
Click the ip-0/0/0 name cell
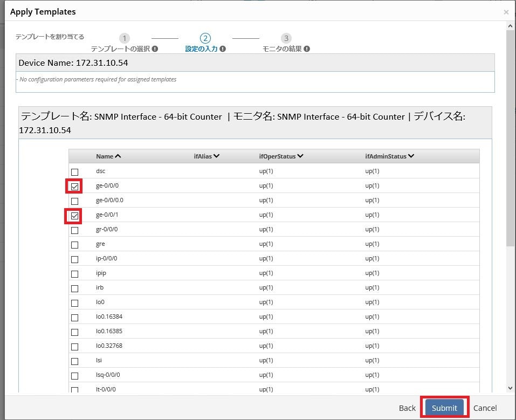coord(107,258)
